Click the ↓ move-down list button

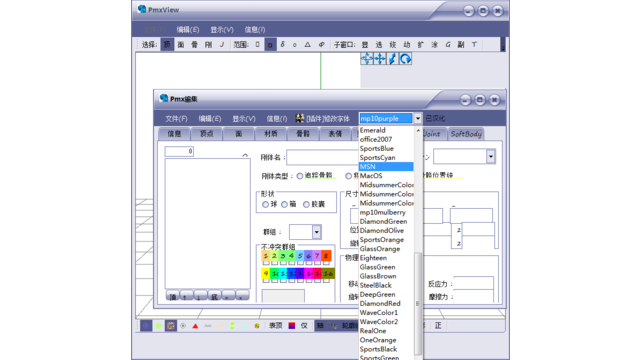coord(200,296)
